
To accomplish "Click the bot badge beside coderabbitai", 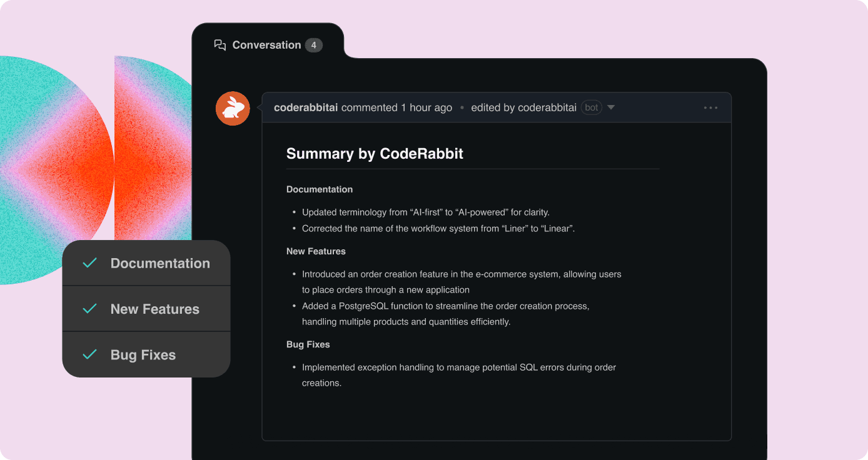I will (x=591, y=107).
